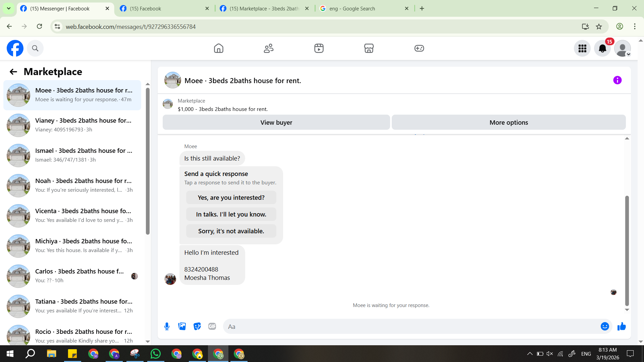
Task: Open the GIF picker
Action: [212, 326]
